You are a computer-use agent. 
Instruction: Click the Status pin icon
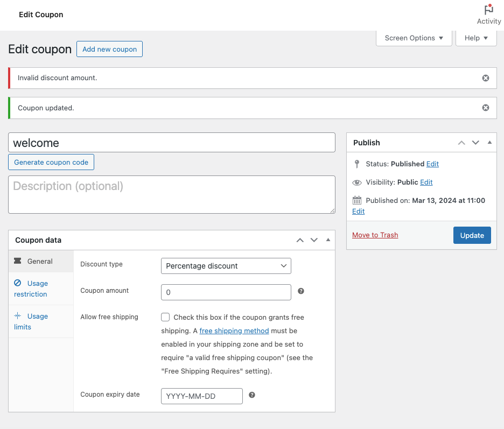click(x=357, y=164)
